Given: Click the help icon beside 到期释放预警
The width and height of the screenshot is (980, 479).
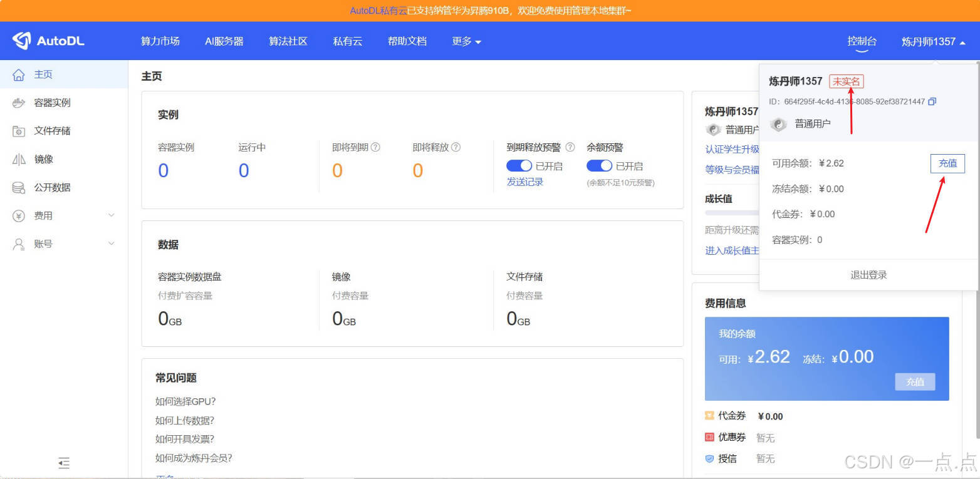Looking at the screenshot, I should click(570, 147).
